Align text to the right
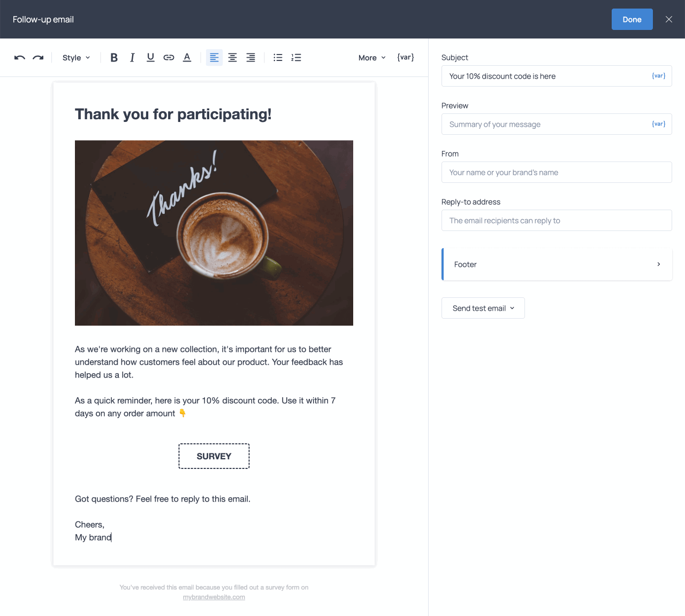 coord(250,57)
